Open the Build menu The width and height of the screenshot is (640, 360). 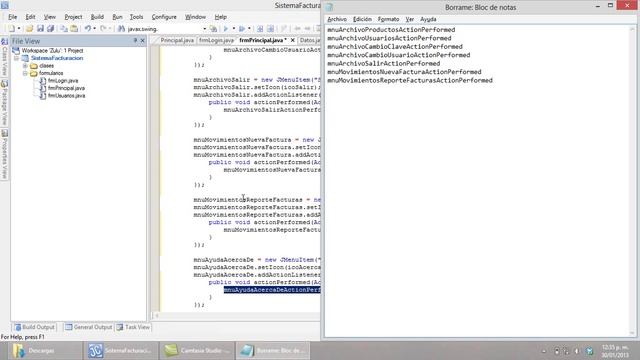pyautogui.click(x=97, y=17)
